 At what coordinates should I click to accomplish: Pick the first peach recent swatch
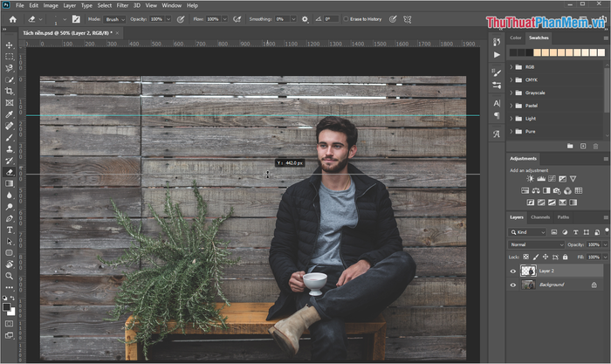(537, 52)
